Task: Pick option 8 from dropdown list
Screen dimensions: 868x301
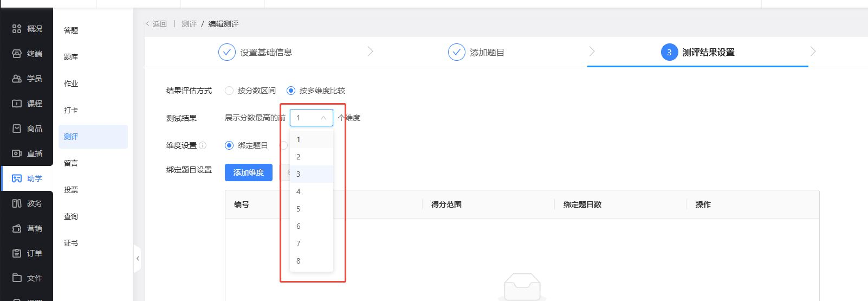Action: [299, 261]
